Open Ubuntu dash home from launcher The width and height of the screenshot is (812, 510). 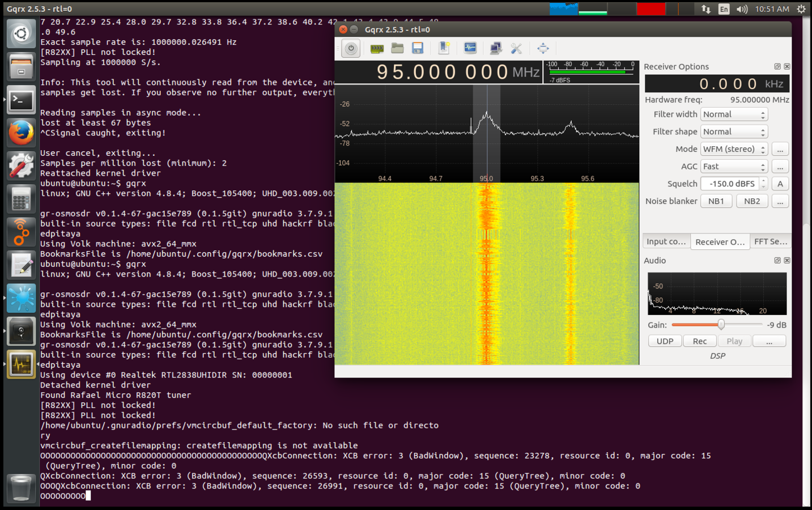click(21, 34)
